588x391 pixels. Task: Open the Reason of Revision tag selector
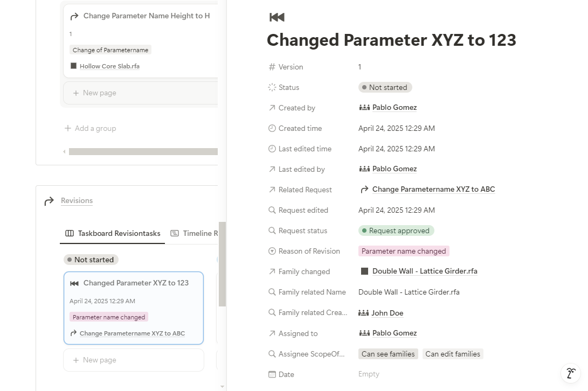point(404,251)
